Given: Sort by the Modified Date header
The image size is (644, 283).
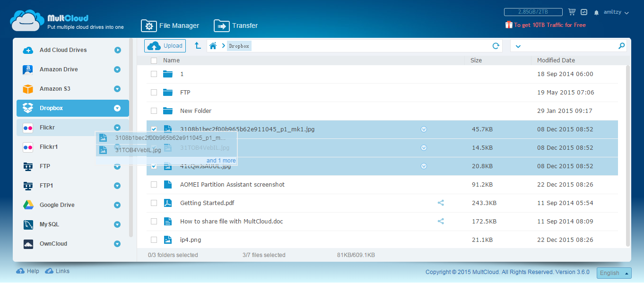Looking at the screenshot, I should (x=556, y=60).
